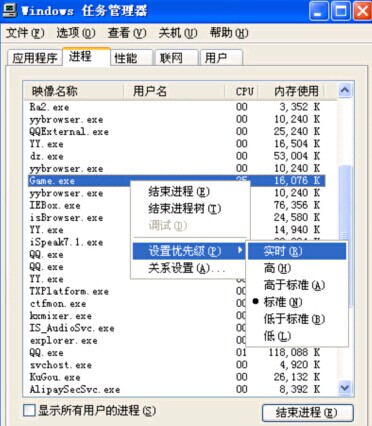The width and height of the screenshot is (372, 426).
Task: Select the kxmixer.exe process
Action: coord(61,316)
